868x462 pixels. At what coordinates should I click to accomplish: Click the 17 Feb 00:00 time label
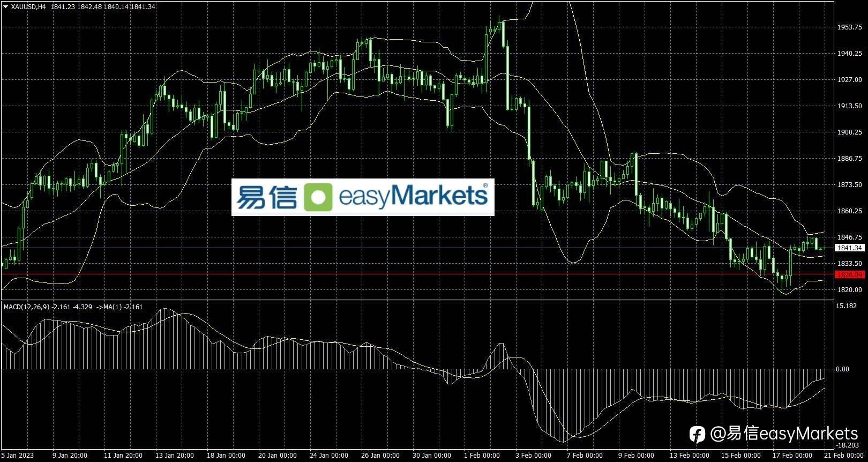(792, 456)
